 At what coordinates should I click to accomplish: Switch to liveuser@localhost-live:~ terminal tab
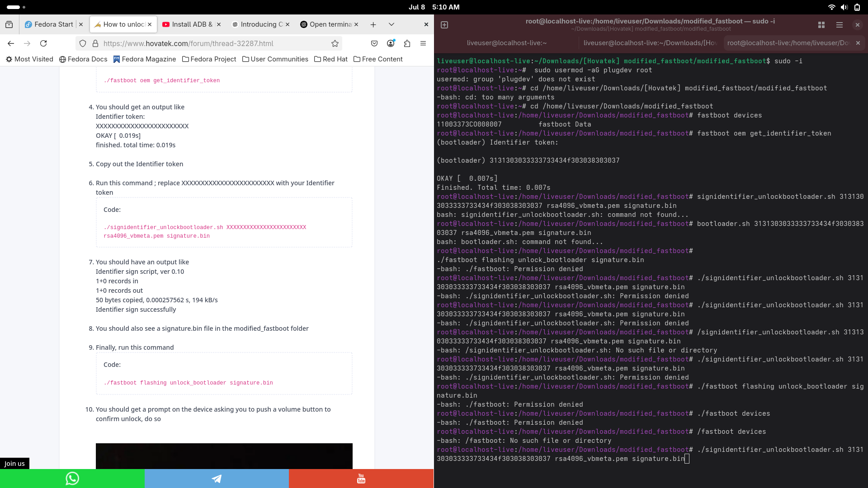(506, 43)
